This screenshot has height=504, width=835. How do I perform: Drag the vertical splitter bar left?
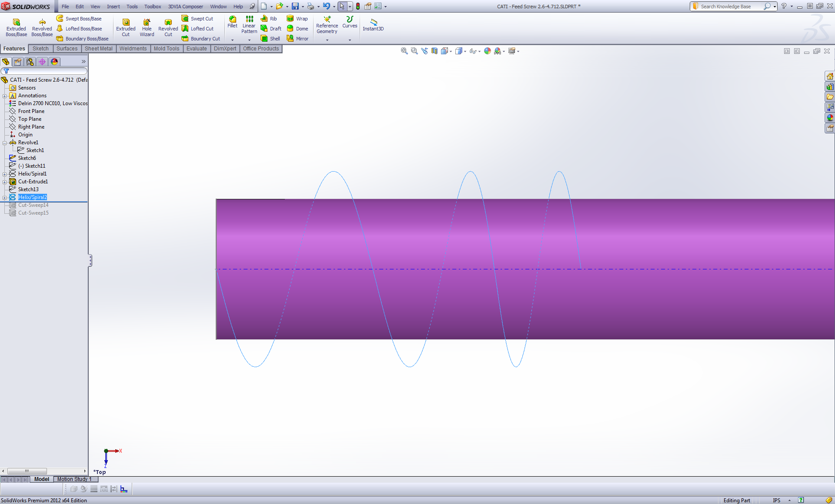(90, 260)
